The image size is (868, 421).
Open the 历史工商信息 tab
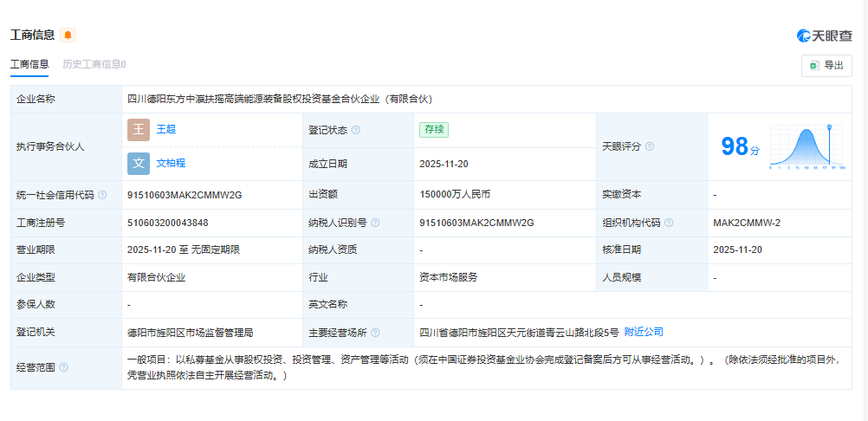94,64
